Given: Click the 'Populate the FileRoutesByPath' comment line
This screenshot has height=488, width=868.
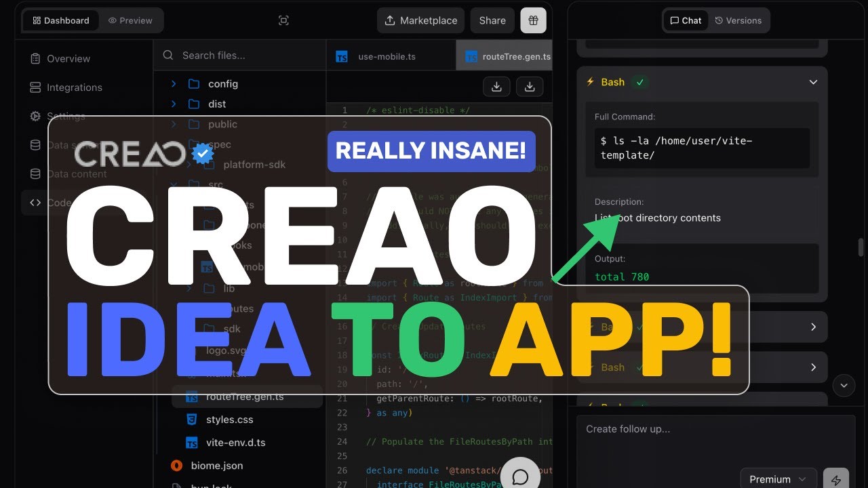Looking at the screenshot, I should pos(459,442).
